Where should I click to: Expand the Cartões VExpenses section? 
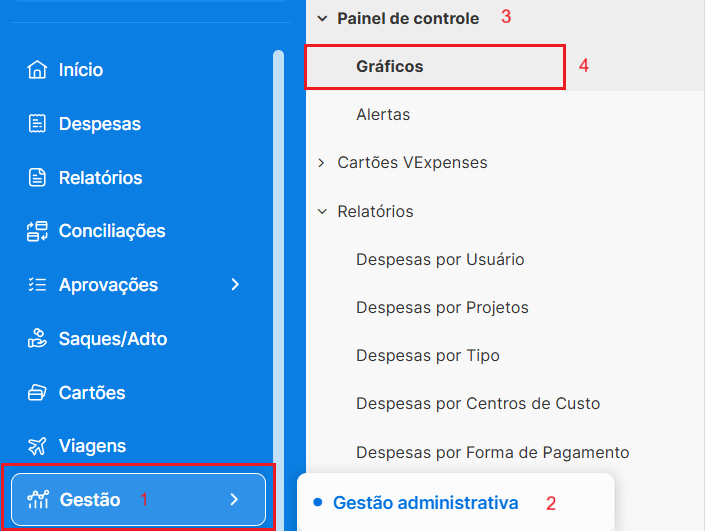[322, 162]
